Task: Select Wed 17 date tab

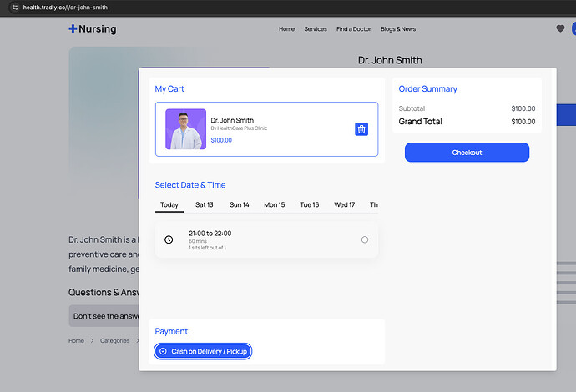Action: [345, 204]
